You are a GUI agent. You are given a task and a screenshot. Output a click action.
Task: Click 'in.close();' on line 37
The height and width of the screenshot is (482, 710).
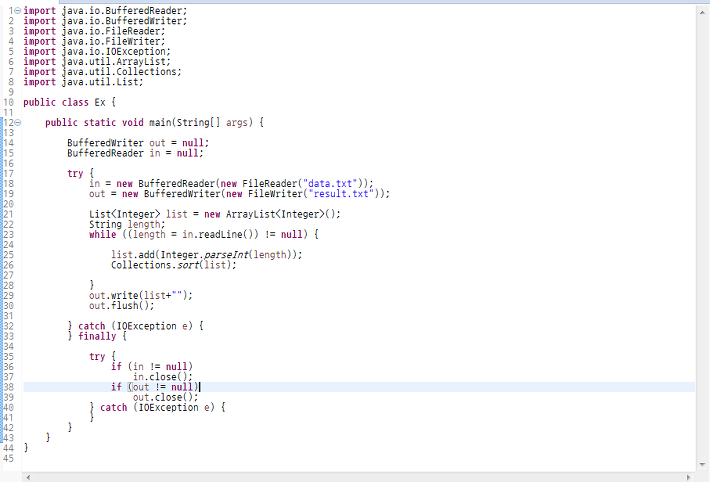(x=163, y=377)
